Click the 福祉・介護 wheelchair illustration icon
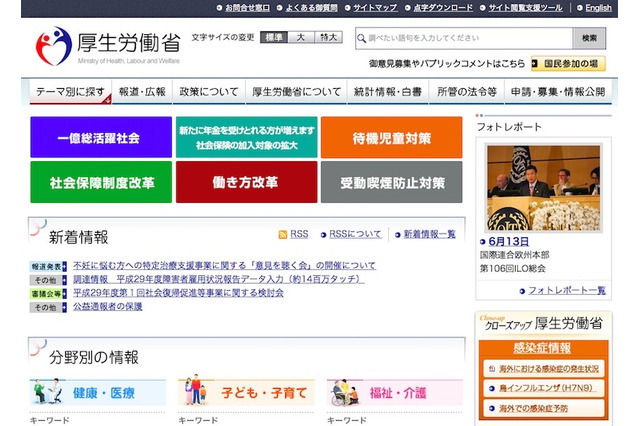 (x=345, y=393)
